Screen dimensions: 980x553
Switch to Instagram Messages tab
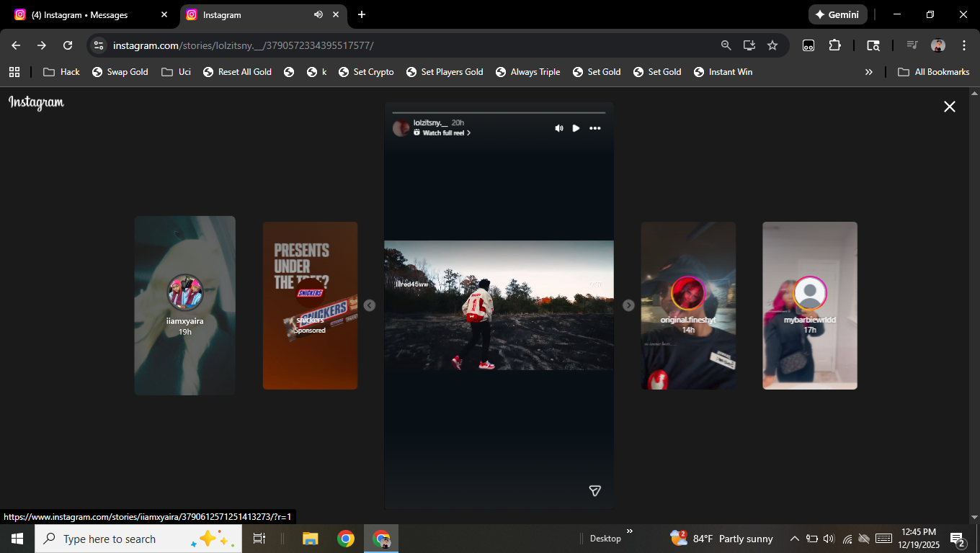tap(90, 14)
